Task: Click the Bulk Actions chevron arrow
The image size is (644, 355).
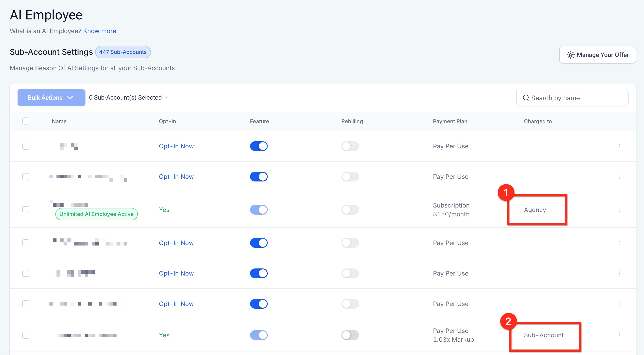Action: (x=70, y=98)
